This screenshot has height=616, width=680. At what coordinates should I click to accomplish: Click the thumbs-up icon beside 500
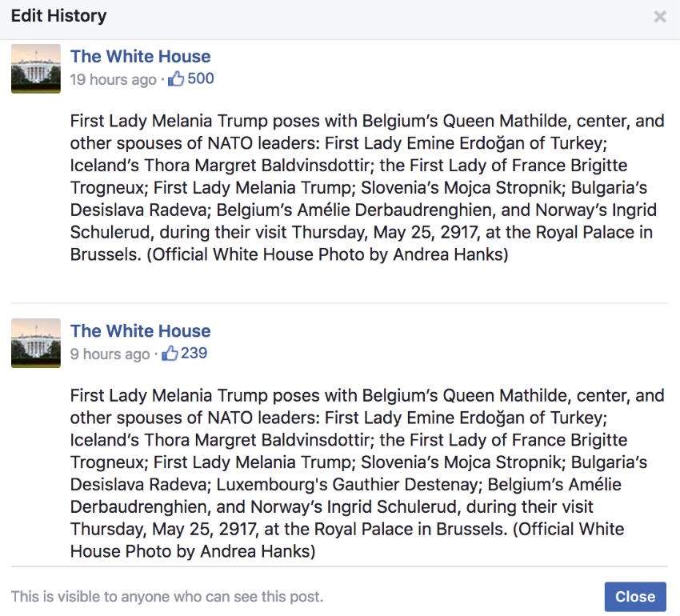(x=176, y=79)
